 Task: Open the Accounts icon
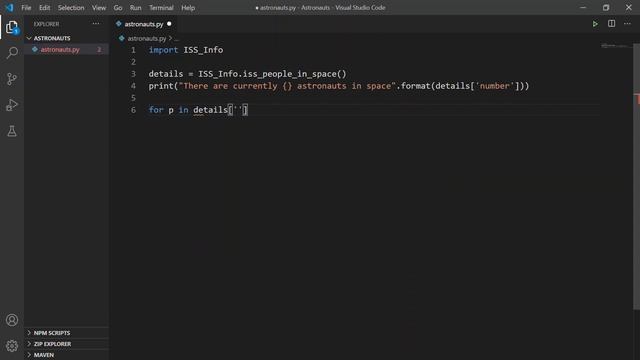click(12, 320)
